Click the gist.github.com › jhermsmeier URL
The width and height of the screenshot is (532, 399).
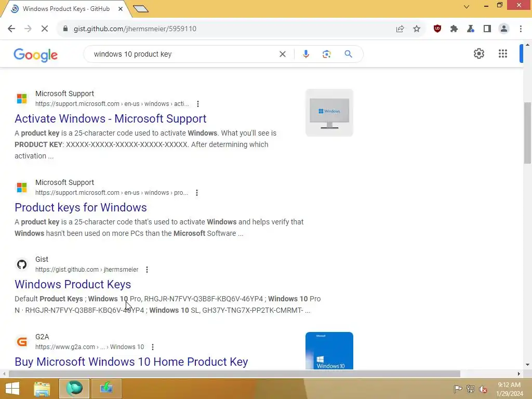(x=87, y=270)
